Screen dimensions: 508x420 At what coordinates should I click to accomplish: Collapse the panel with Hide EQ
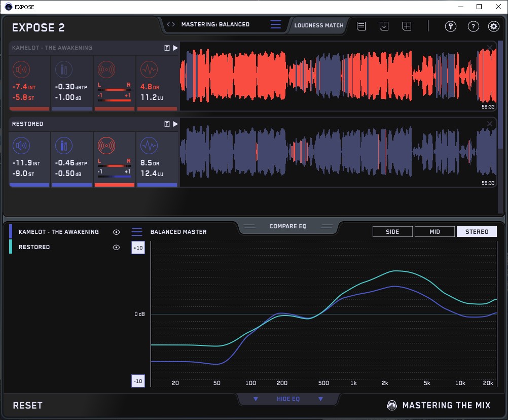[288, 399]
